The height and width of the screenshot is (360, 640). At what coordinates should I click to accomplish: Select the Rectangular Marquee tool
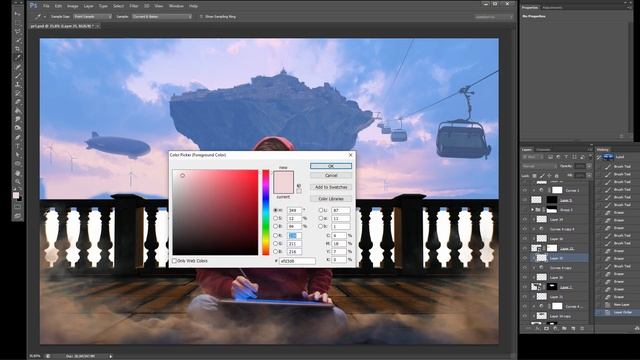point(18,22)
